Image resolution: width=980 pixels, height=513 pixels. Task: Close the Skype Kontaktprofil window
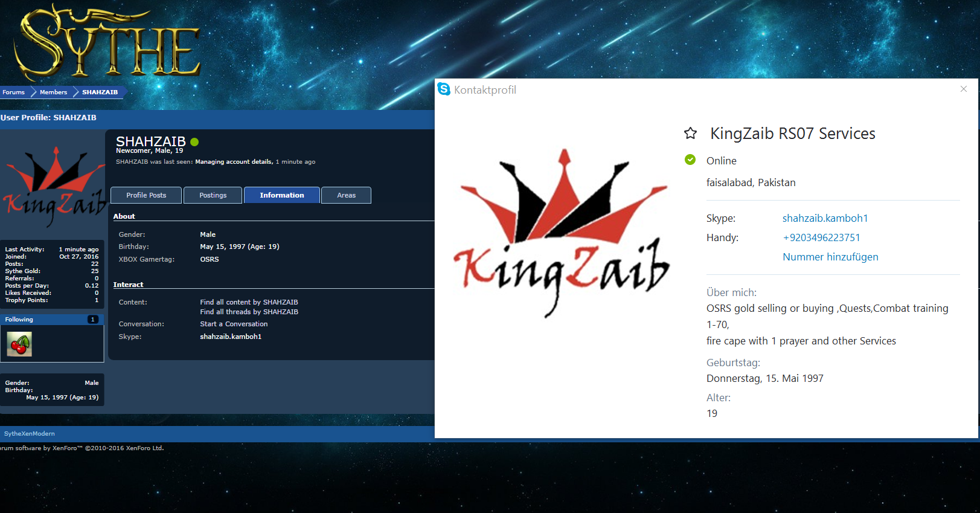click(964, 89)
